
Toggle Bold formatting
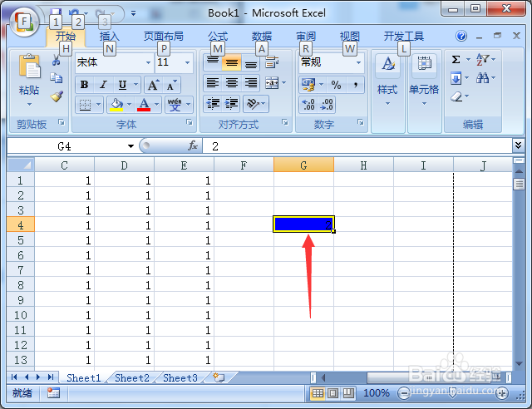[x=85, y=85]
